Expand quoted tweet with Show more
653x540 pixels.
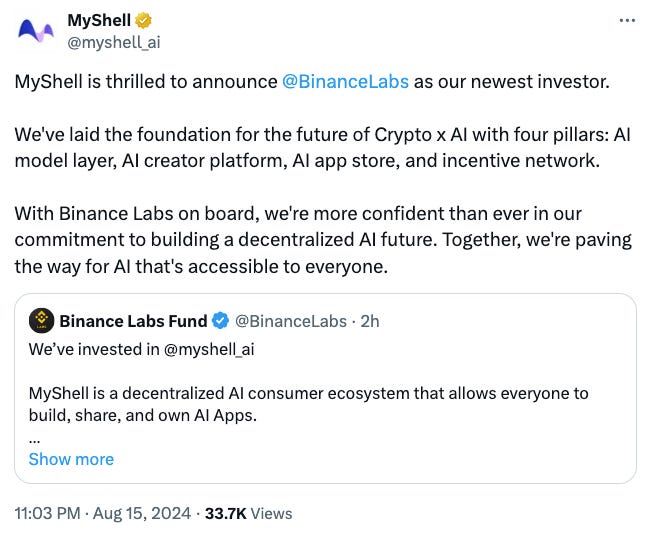pos(71,459)
